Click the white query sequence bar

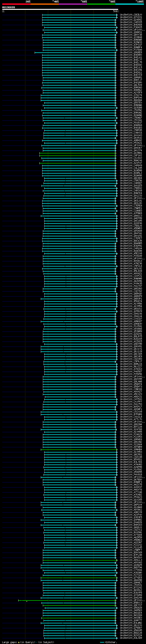point(60,10)
